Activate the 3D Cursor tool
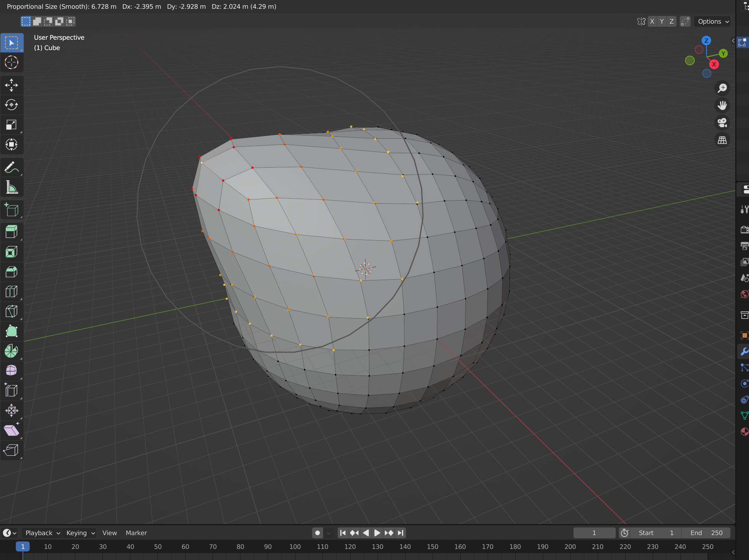This screenshot has width=749, height=560. pyautogui.click(x=11, y=62)
